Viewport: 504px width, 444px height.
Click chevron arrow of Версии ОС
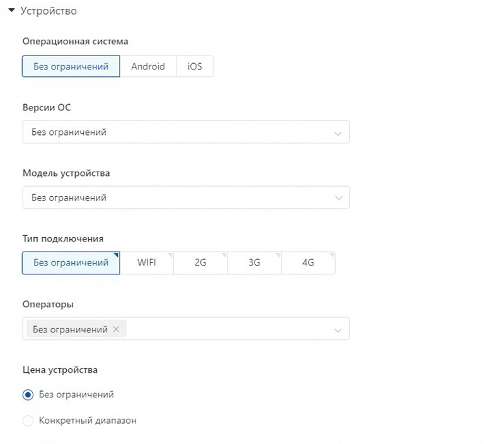coord(338,133)
